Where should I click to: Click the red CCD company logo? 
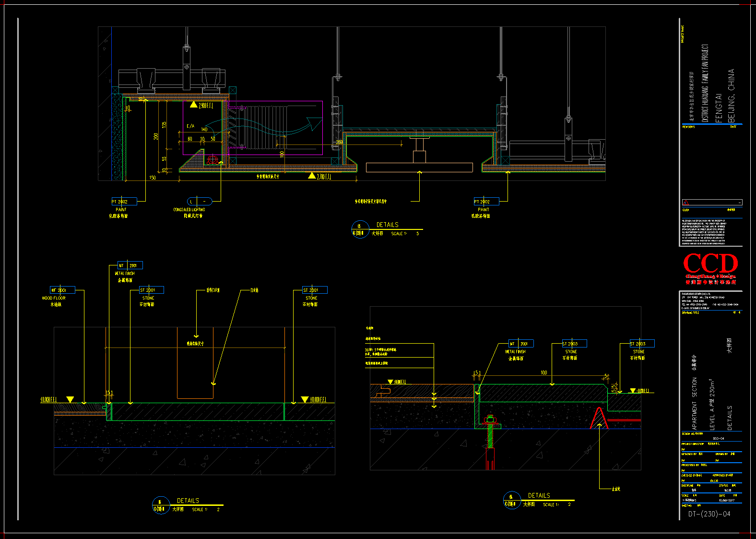pos(710,264)
